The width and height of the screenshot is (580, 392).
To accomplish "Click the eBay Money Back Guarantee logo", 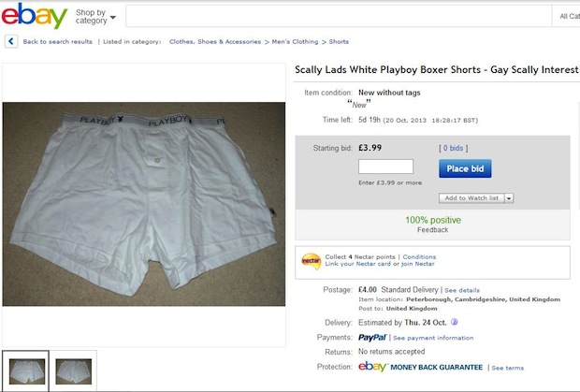I will point(420,368).
